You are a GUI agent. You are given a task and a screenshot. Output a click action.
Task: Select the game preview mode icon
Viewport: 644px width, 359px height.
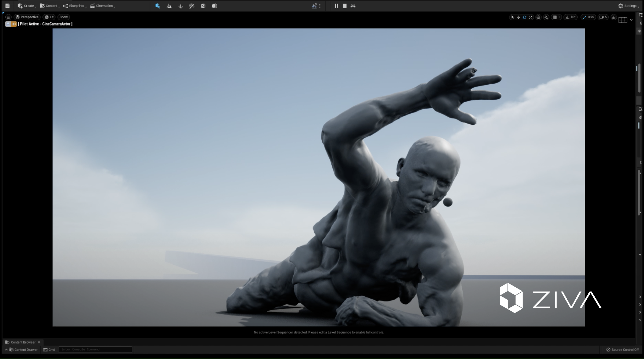352,6
